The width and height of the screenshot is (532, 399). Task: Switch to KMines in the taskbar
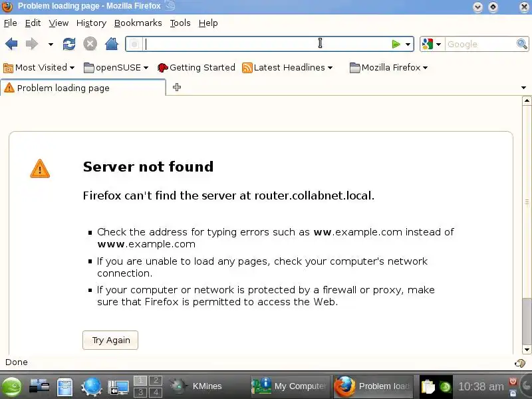(206, 386)
